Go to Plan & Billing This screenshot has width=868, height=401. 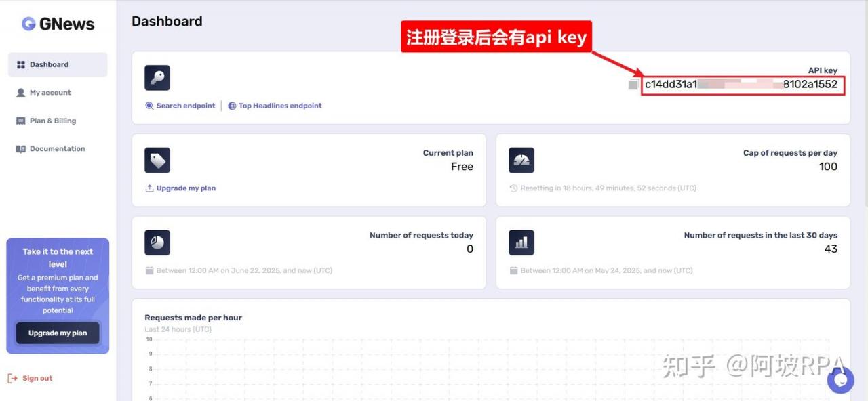[x=53, y=121]
